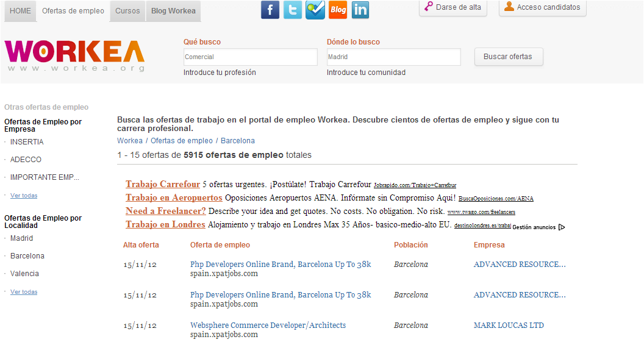
Task: Click the Workea breadcrumb link
Action: pyautogui.click(x=130, y=141)
